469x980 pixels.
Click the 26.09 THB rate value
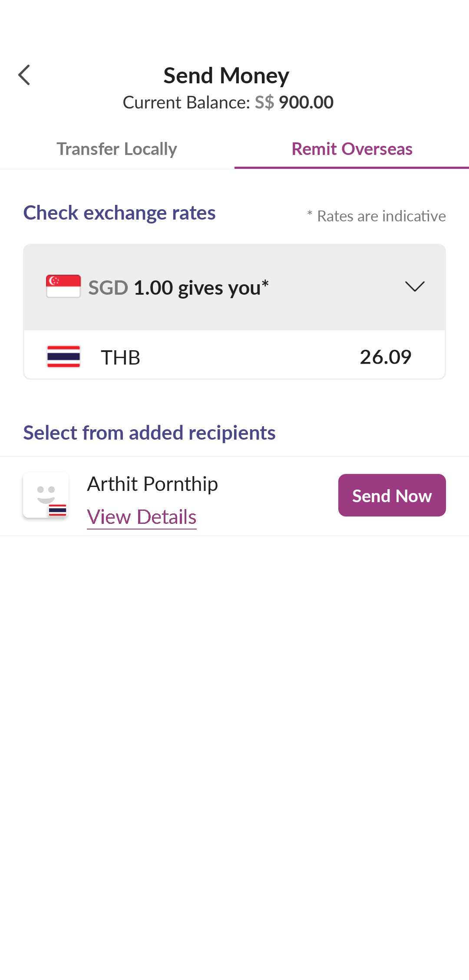(386, 357)
